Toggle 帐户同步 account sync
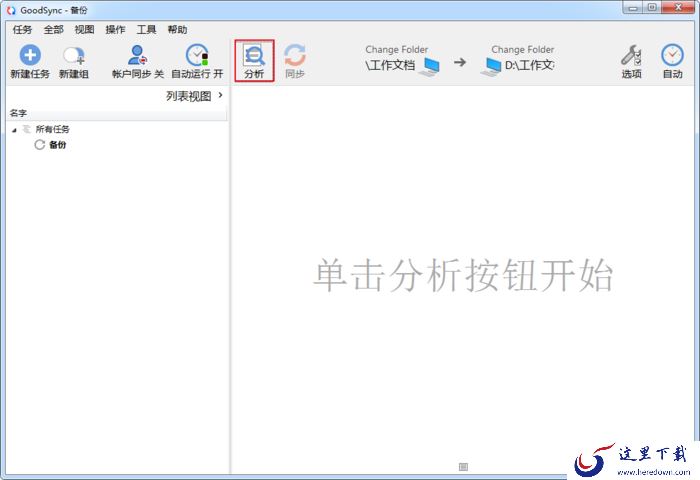Screen dimensions: 700x480 pos(138,62)
